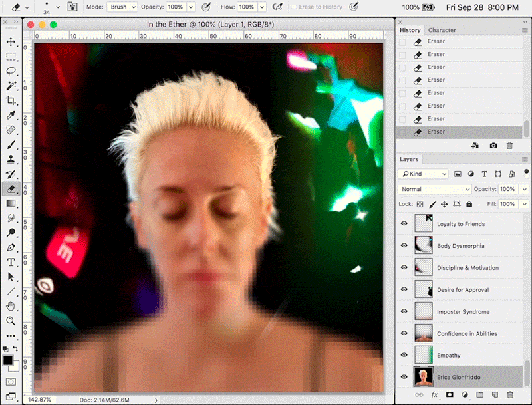Select the Brush tool
532x405 pixels.
coord(11,145)
